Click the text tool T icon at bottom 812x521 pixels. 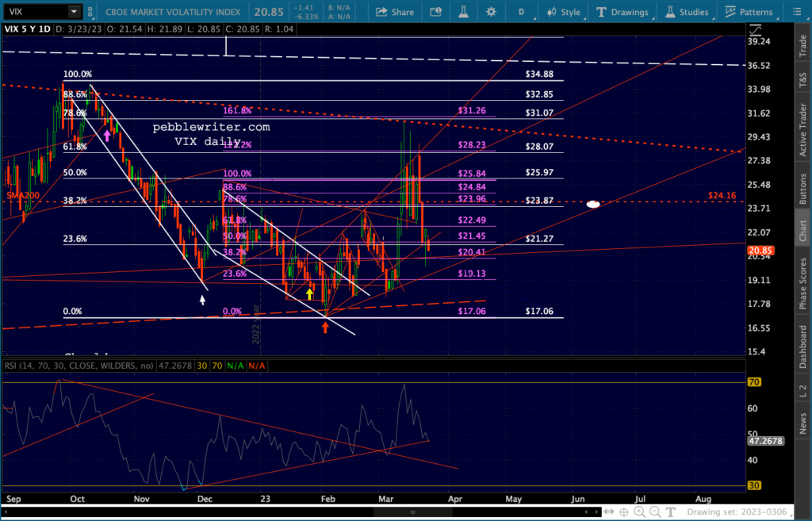click(x=671, y=510)
